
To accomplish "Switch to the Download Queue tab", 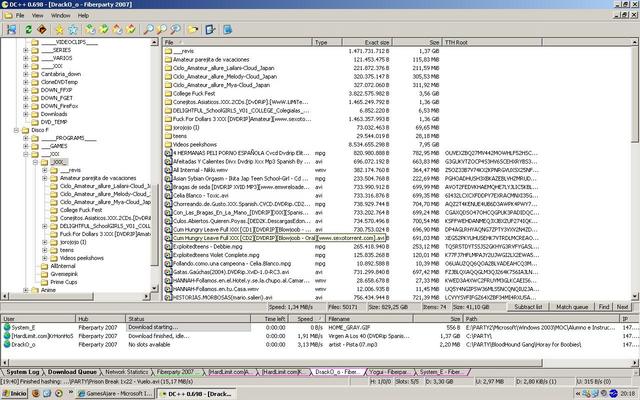I will pyautogui.click(x=72, y=372).
